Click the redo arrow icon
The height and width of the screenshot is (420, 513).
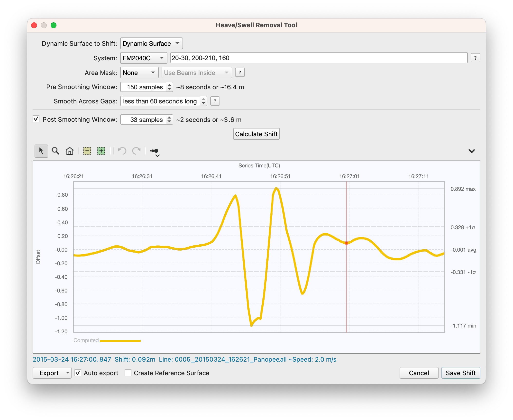tap(136, 151)
